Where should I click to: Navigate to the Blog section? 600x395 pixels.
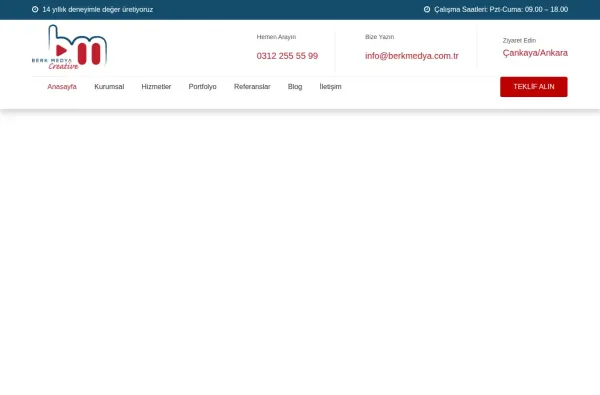(x=295, y=87)
